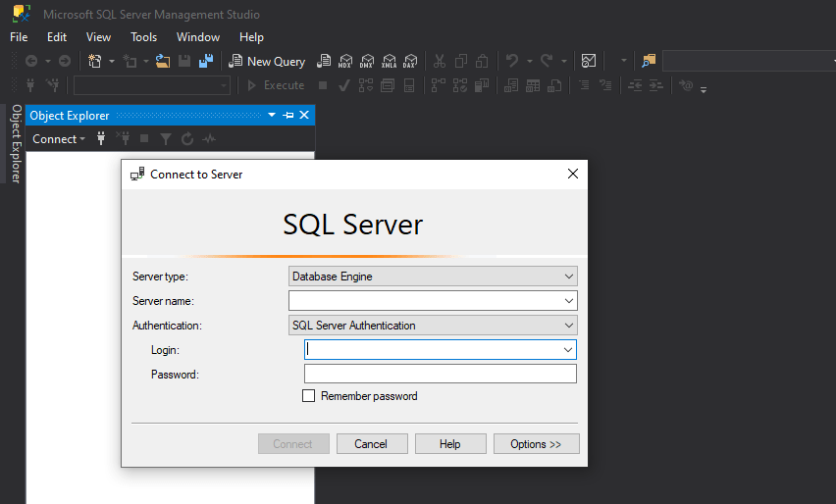Click the Comment out selected lines icon
This screenshot has width=836, height=504.
585,85
